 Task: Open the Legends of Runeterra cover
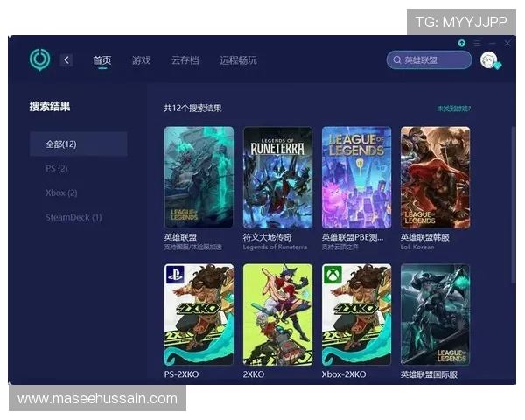[x=277, y=177]
